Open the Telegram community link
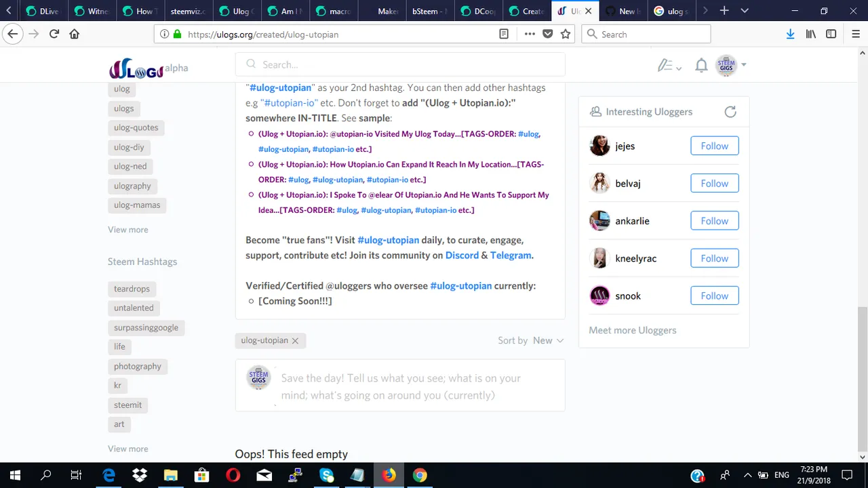The image size is (868, 488). [511, 256]
